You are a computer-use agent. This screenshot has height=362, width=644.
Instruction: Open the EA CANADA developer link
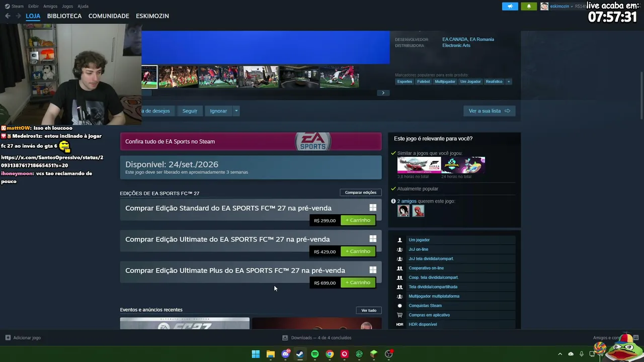point(454,39)
